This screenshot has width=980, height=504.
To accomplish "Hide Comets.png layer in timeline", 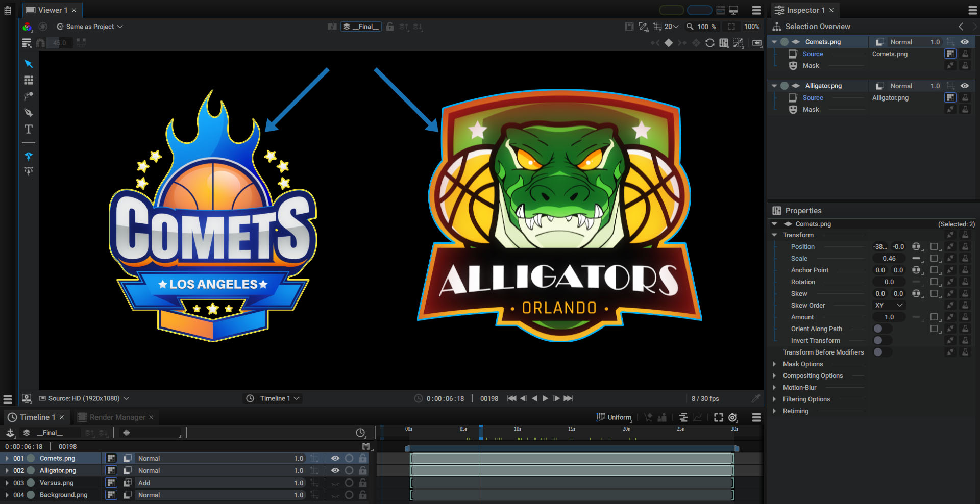I will click(x=335, y=458).
